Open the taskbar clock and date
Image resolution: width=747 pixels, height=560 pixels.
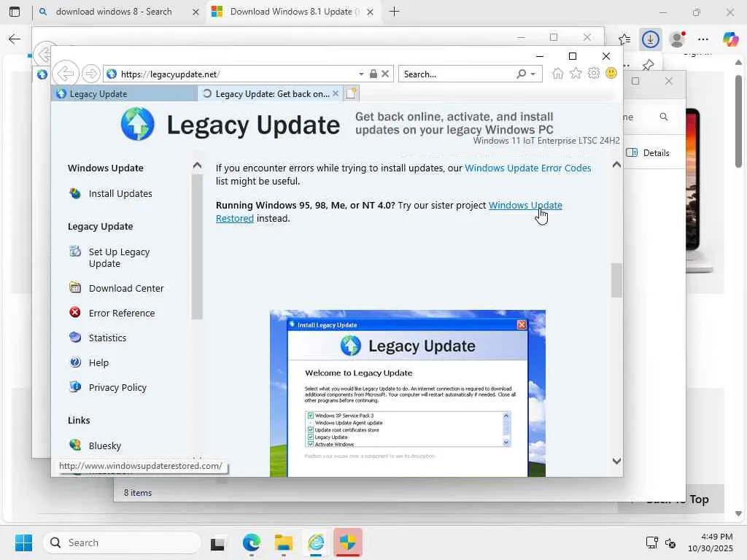pyautogui.click(x=711, y=542)
